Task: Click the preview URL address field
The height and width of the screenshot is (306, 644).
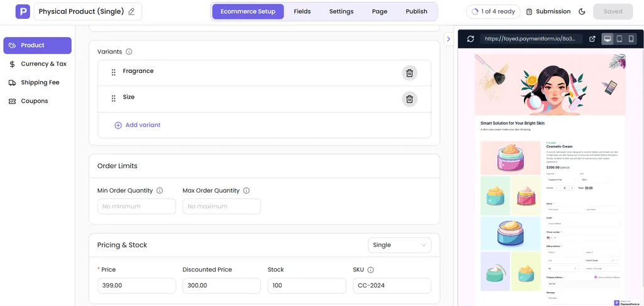Action: 531,38
